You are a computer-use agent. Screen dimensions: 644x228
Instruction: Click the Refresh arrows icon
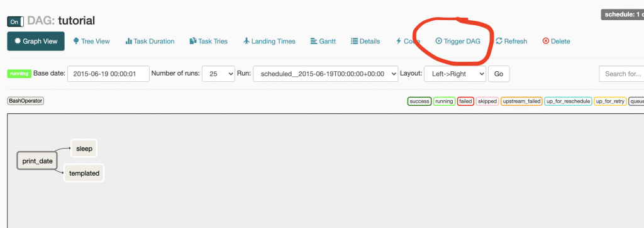tap(499, 41)
